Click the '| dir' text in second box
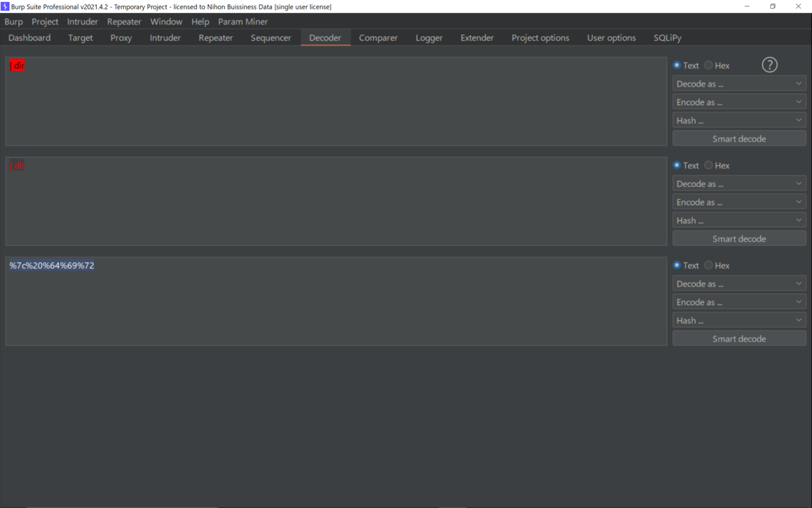The height and width of the screenshot is (508, 812). pos(17,166)
